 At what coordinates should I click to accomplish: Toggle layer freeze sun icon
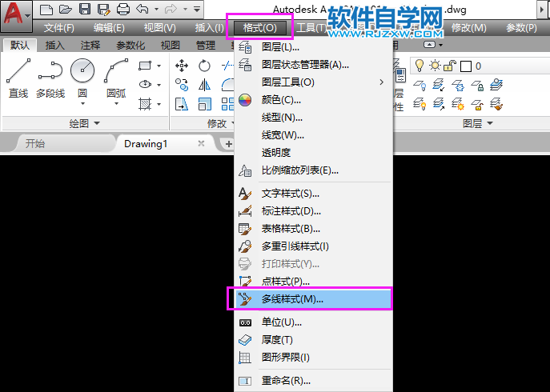435,66
